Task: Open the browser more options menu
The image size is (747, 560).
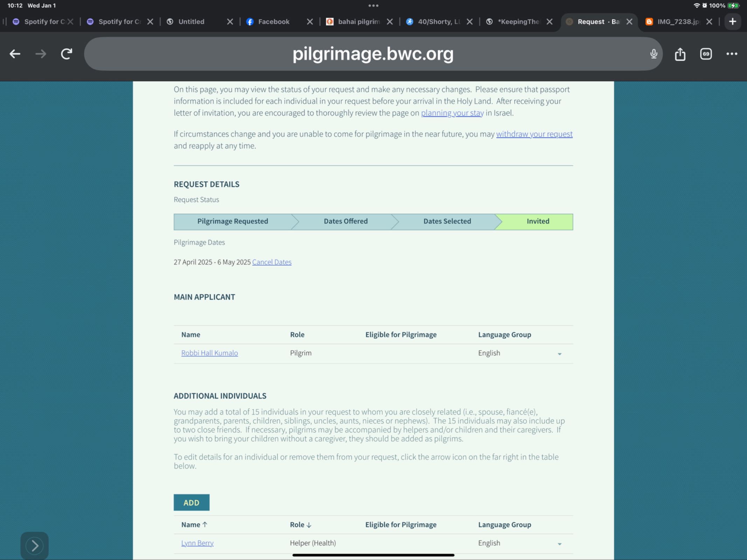Action: point(732,54)
